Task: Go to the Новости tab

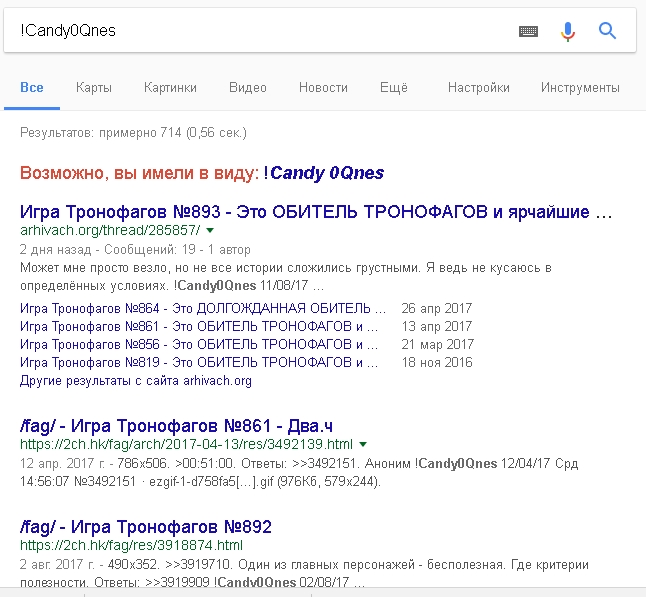Action: 323,88
